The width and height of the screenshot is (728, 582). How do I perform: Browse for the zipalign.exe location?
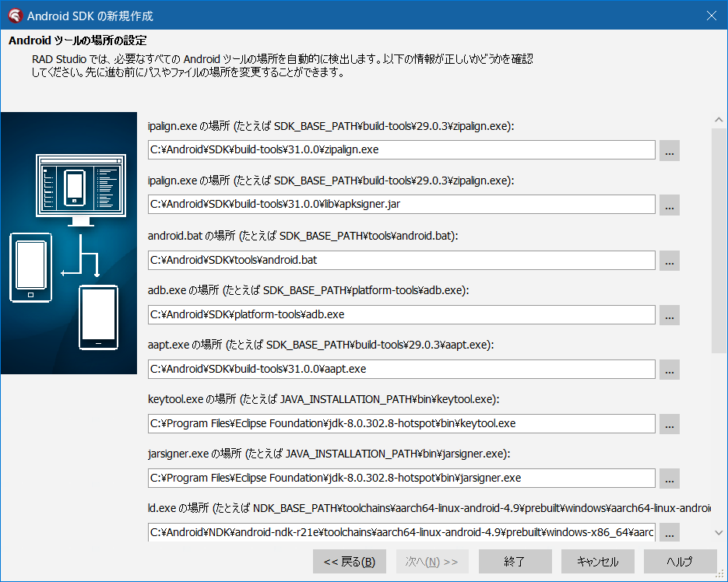669,150
